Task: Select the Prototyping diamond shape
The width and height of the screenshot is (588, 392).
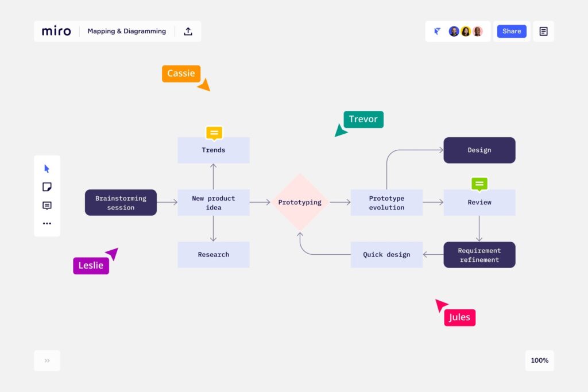Action: pyautogui.click(x=300, y=203)
